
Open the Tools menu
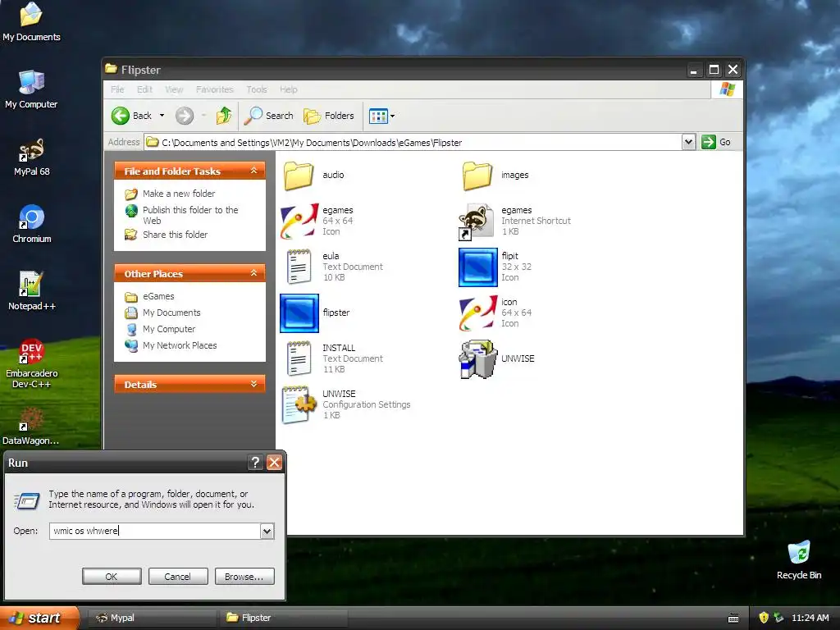click(257, 89)
